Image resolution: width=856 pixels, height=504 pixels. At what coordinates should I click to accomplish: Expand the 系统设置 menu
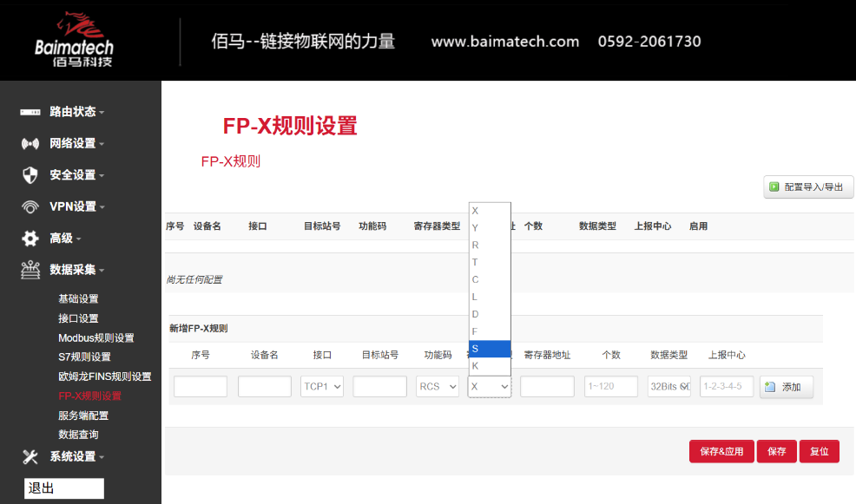(x=76, y=456)
